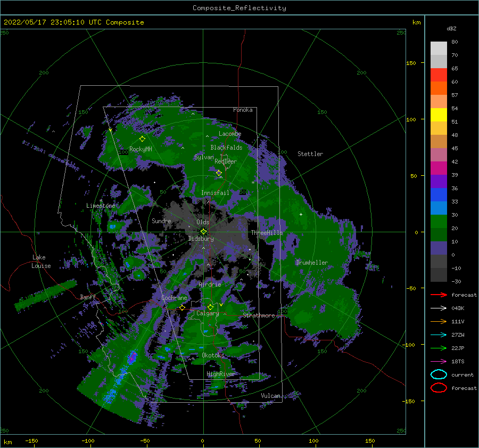479x448 pixels.
Task: Click the Olds town label
Action: click(203, 222)
